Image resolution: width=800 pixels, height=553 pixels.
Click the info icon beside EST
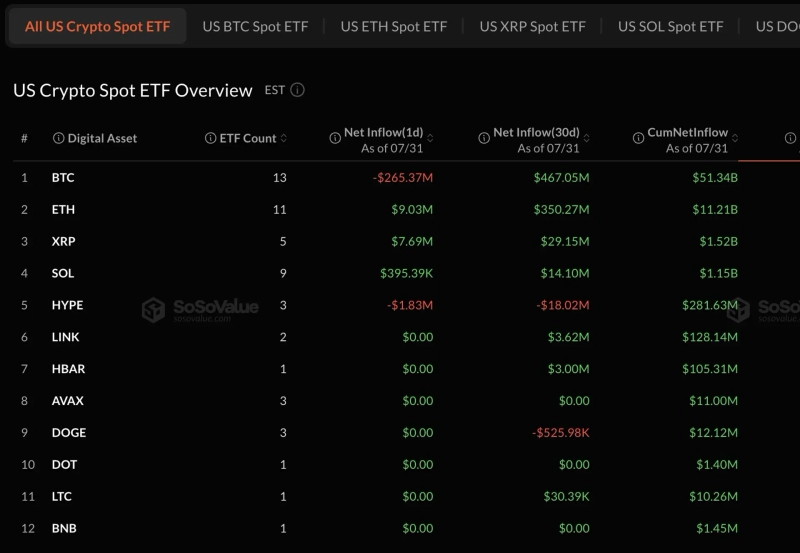pos(297,90)
